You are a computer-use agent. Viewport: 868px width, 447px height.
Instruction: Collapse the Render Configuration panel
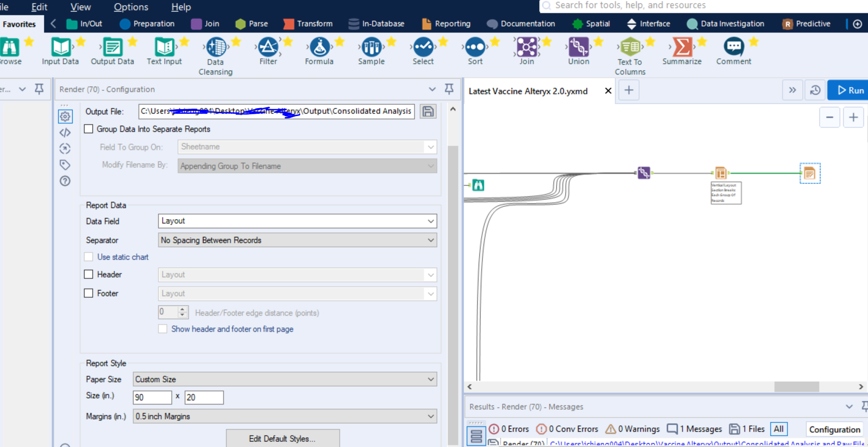tap(431, 89)
